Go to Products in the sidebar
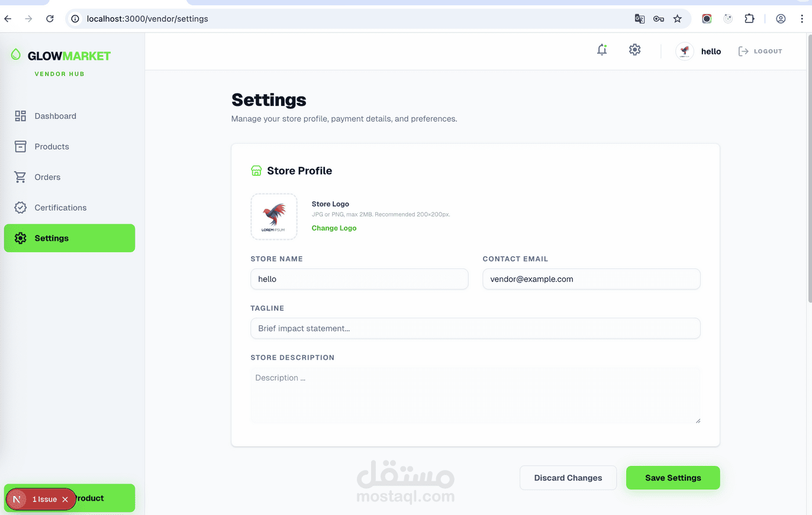Image resolution: width=812 pixels, height=515 pixels. [51, 147]
